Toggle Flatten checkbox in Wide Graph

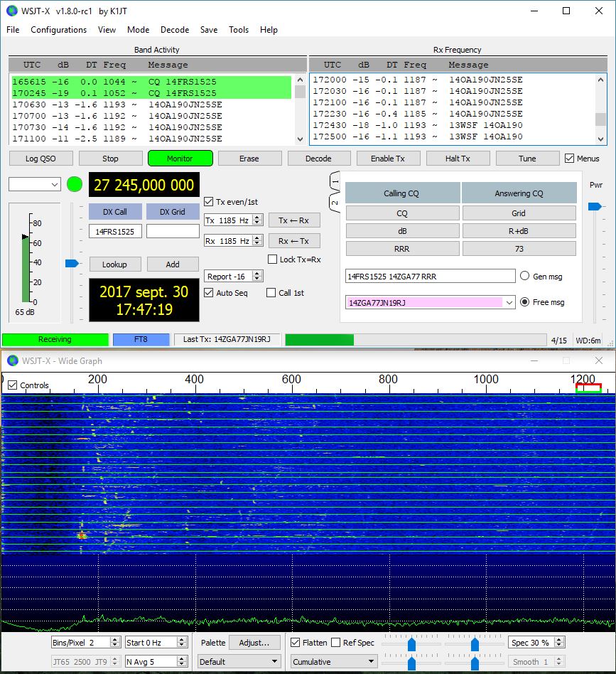click(x=295, y=642)
